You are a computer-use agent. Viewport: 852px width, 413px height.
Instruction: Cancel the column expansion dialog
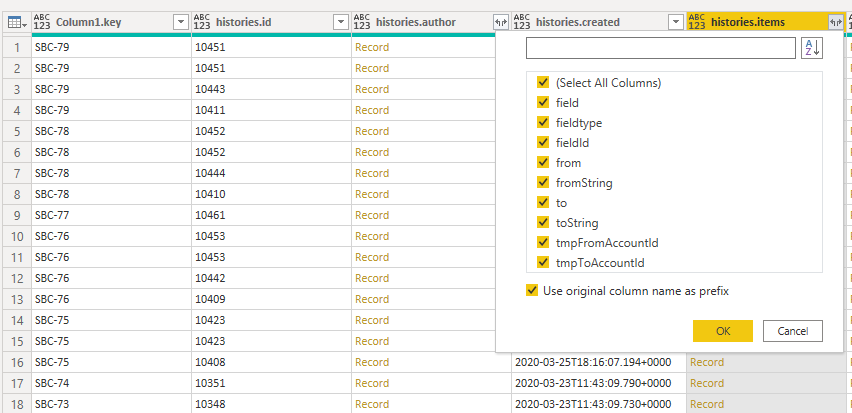point(792,331)
